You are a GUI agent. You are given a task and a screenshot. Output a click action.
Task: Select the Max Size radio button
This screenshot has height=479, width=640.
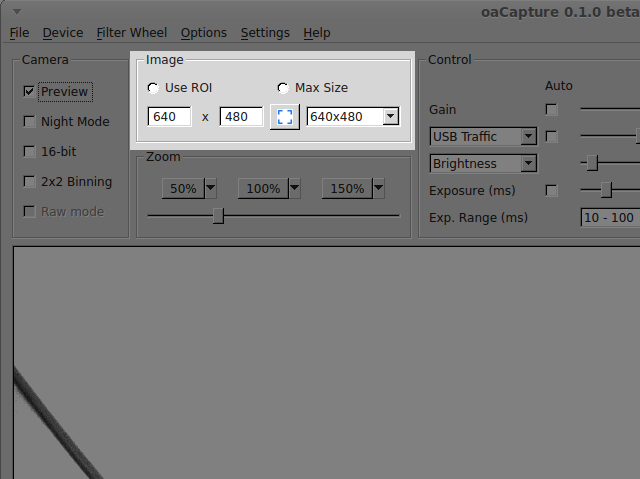[x=283, y=88]
